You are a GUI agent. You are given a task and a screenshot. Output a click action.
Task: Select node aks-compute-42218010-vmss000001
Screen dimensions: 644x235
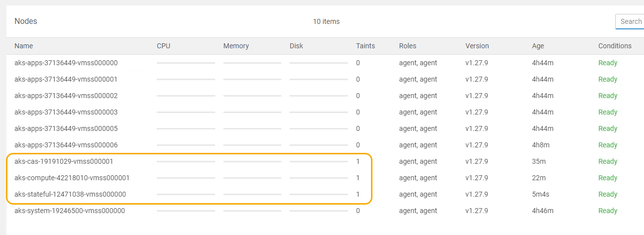pyautogui.click(x=72, y=178)
